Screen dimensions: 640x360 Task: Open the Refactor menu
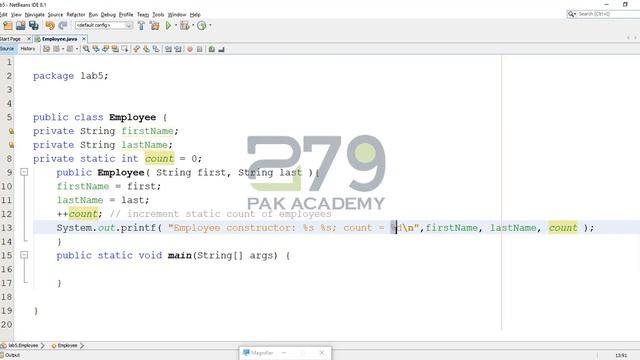(76, 15)
